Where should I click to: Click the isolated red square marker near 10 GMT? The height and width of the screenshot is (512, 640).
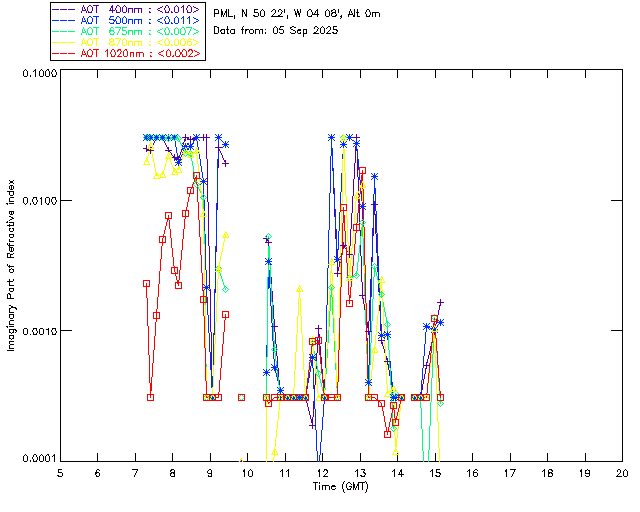click(242, 397)
